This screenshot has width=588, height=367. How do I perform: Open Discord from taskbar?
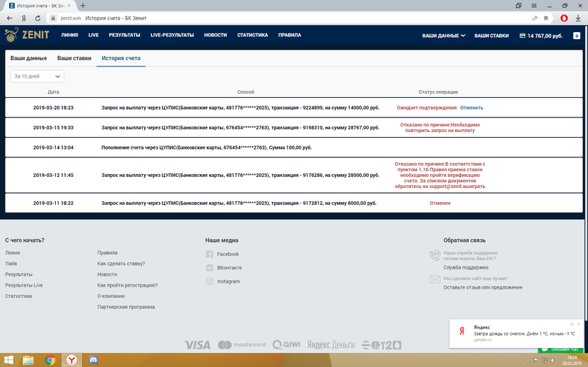pyautogui.click(x=94, y=360)
